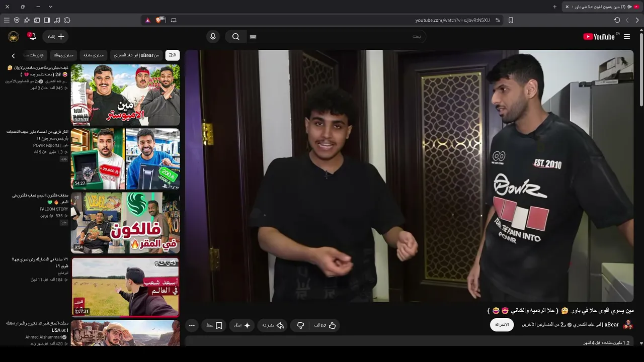The image size is (644, 362).
Task: Select the "محتوى بهمّك" filter chip
Action: tap(64, 55)
